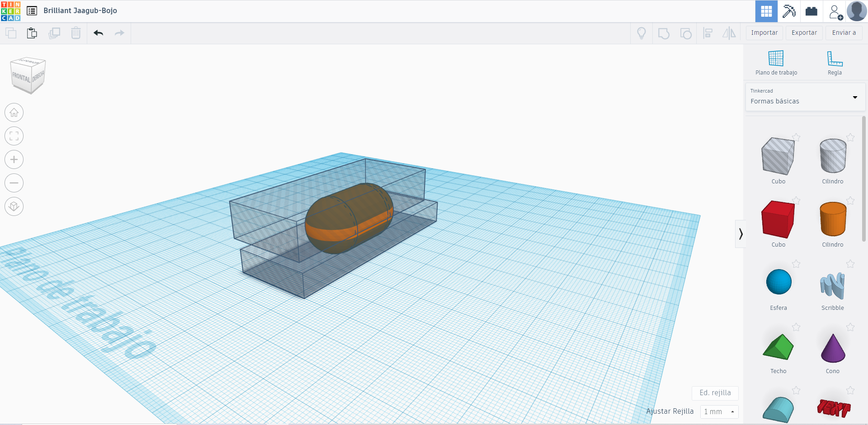The height and width of the screenshot is (425, 868).
Task: Click the Home view button
Action: click(14, 112)
